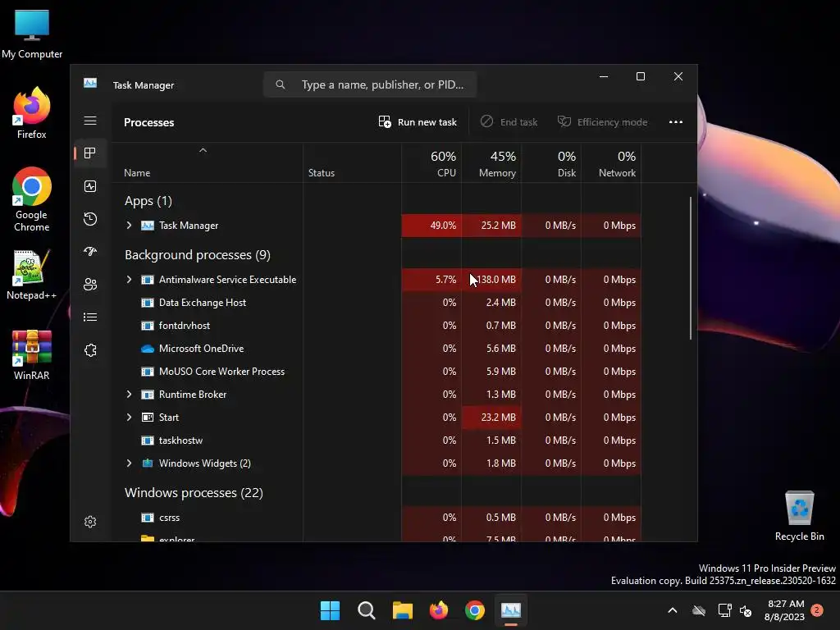This screenshot has width=840, height=630.
Task: Open File Explorer from the taskbar
Action: (x=402, y=610)
